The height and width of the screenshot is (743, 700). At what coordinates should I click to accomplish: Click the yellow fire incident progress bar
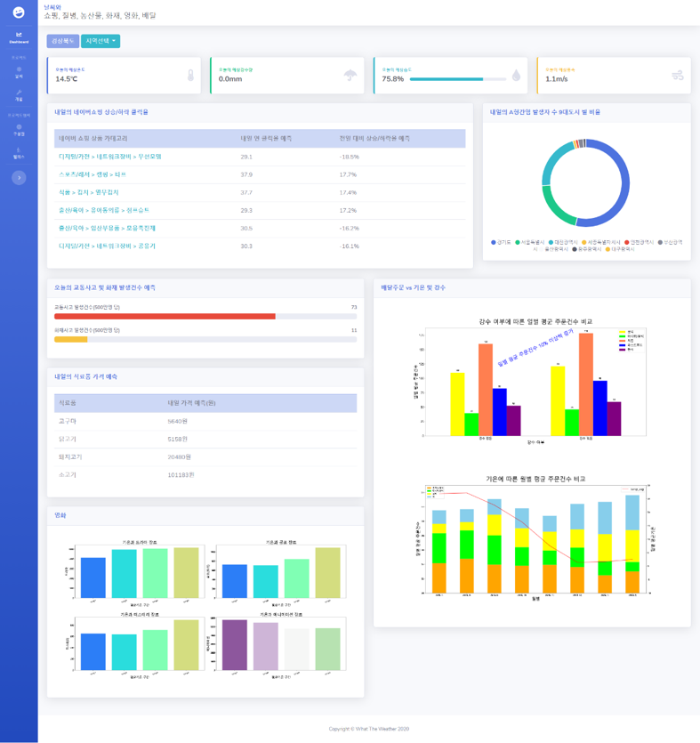point(70,339)
